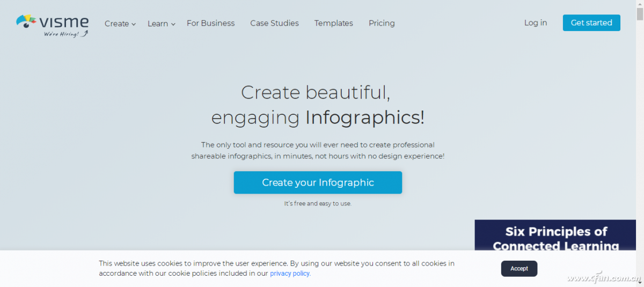Click the We're Hiring! text link

pyautogui.click(x=61, y=34)
